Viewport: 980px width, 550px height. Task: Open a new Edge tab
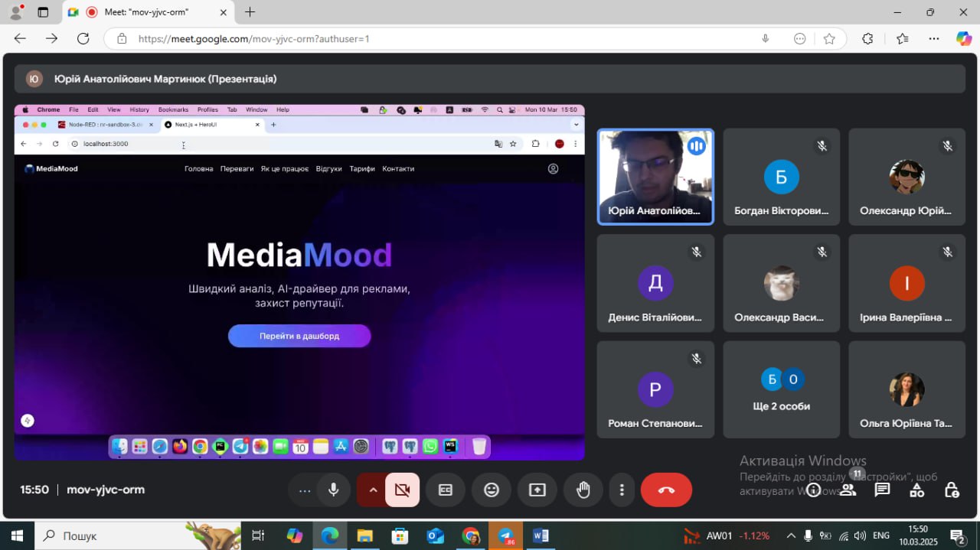(x=250, y=12)
